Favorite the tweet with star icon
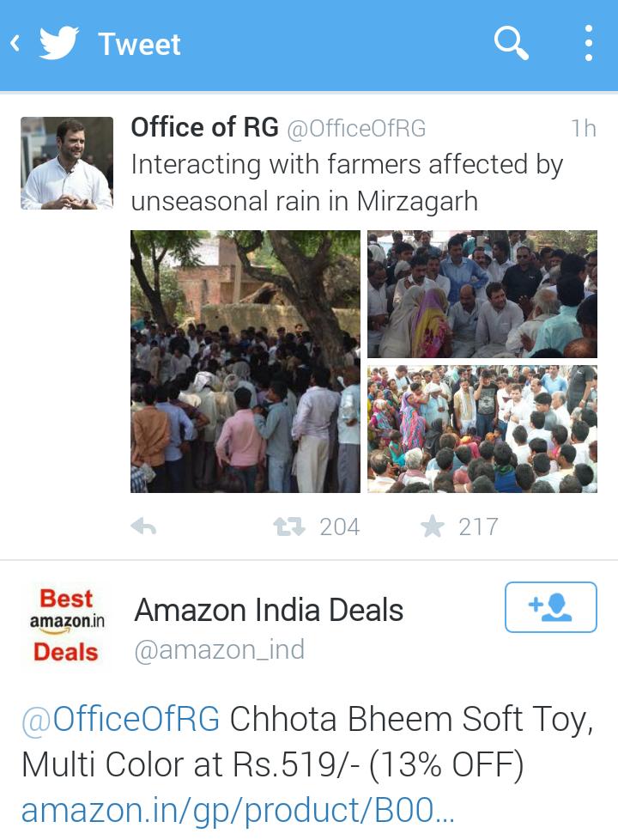This screenshot has width=618, height=840. tap(433, 526)
